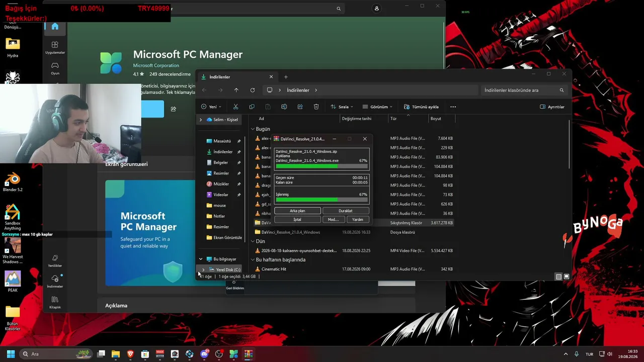The height and width of the screenshot is (362, 644).
Task: Toggle the Ayrıntılar details pane
Action: (552, 107)
